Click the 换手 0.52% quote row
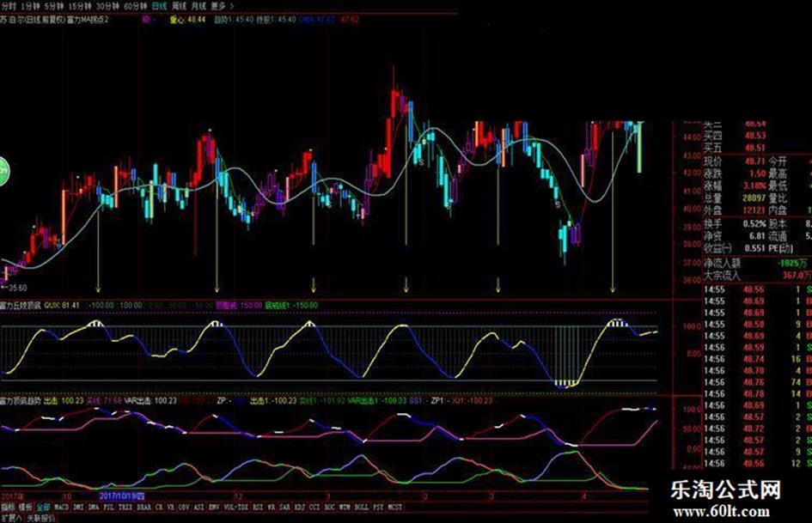 (735, 223)
